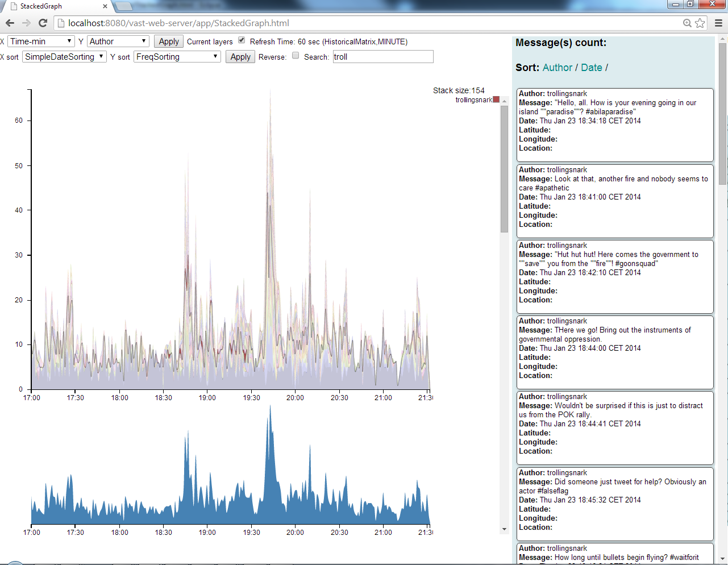The image size is (728, 565).
Task: Click the 60 value on the Y axis
Action: pyautogui.click(x=19, y=121)
